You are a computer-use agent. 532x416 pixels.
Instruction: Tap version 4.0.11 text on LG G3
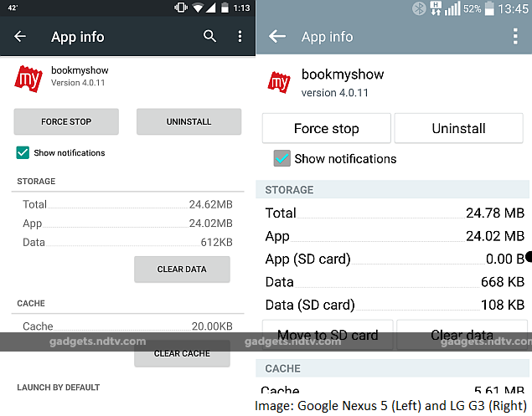pyautogui.click(x=335, y=93)
